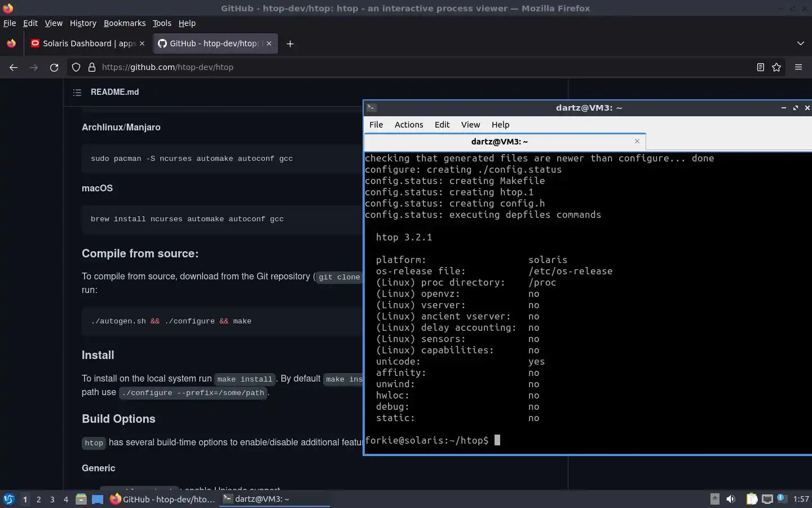Toggle Reader View in the address bar
This screenshot has height=508, width=812.
coord(760,67)
